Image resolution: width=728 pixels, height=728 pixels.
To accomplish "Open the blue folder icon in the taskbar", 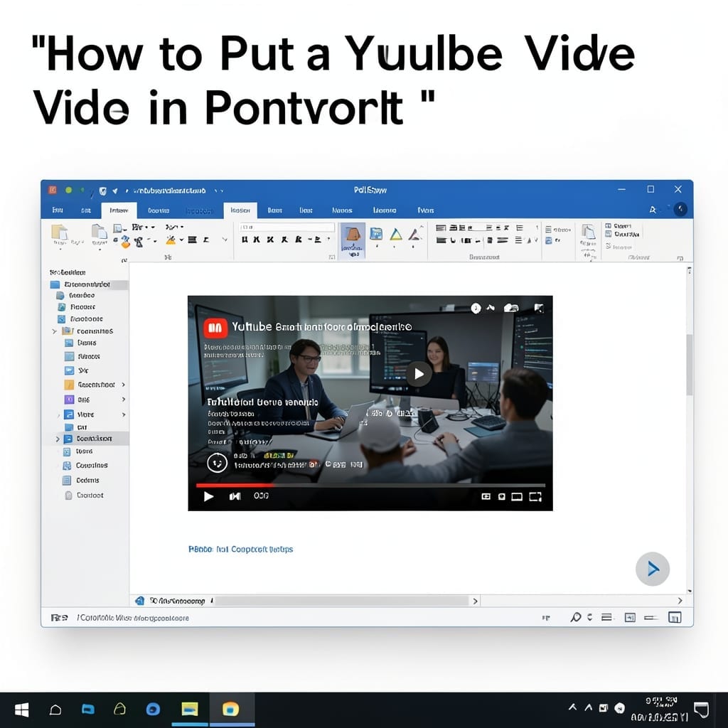I will point(87,709).
